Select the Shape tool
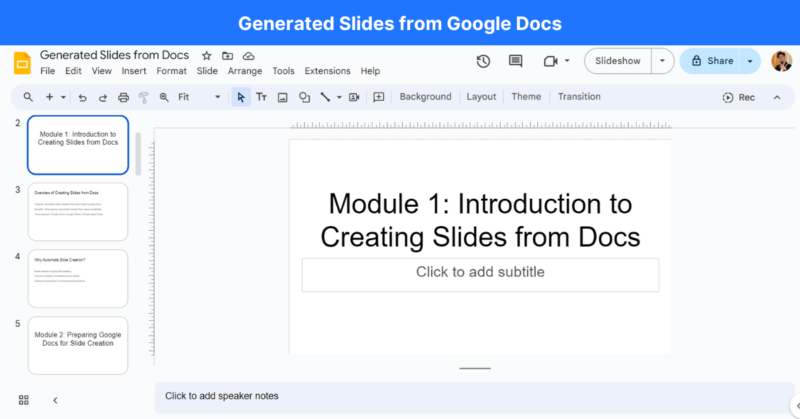Viewport: 800px width, 419px height. coord(305,97)
